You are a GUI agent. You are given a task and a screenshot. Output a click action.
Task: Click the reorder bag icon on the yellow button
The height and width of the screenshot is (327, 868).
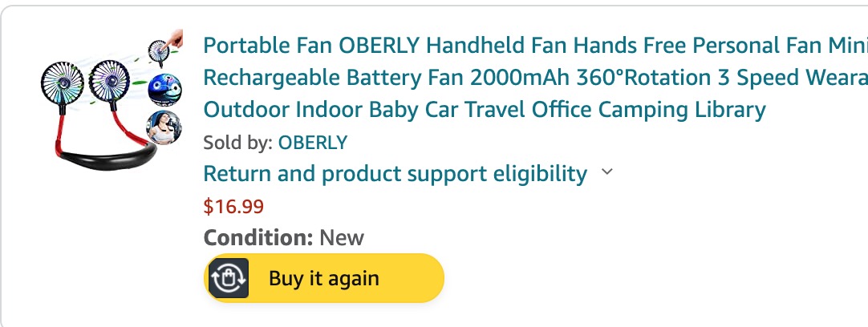pos(229,279)
